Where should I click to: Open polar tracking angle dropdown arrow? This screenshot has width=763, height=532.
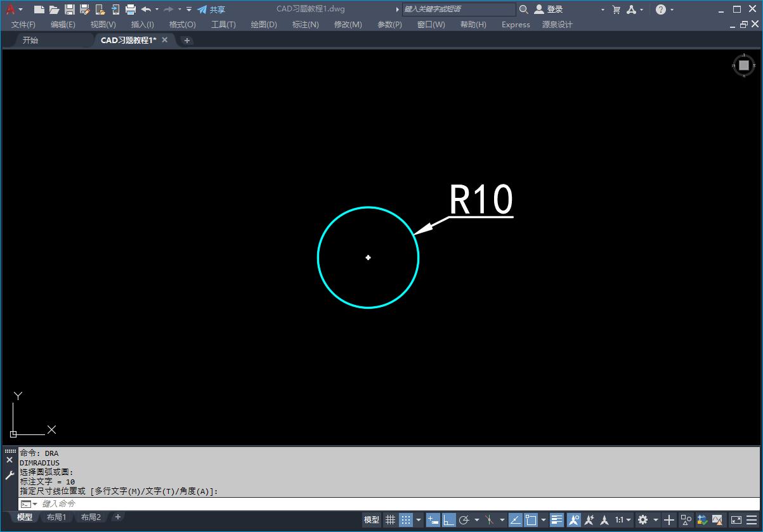point(476,520)
